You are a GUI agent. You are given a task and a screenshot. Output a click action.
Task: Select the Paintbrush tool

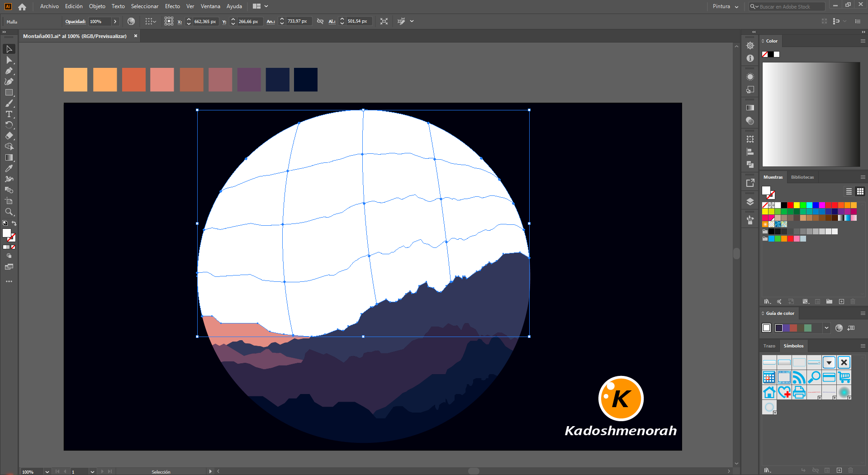(9, 103)
